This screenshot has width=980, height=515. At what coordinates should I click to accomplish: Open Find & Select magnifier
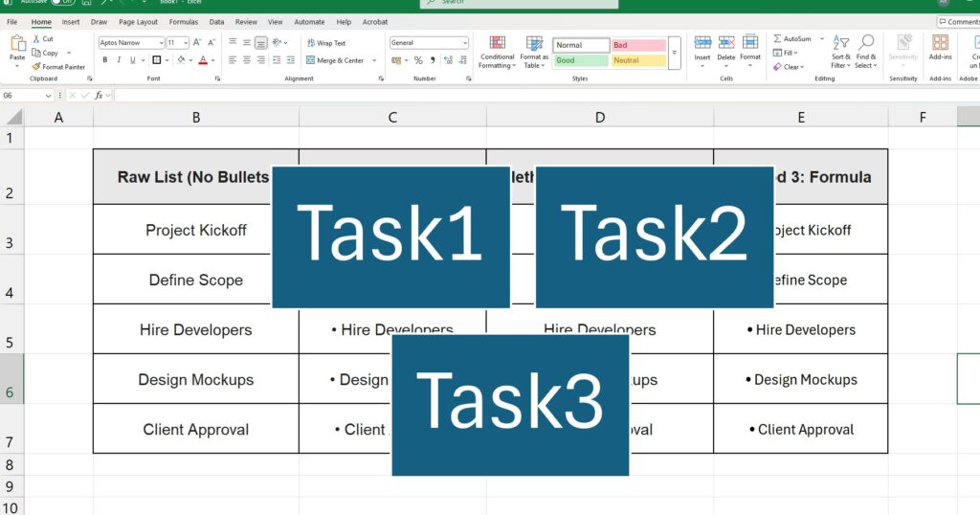point(865,52)
